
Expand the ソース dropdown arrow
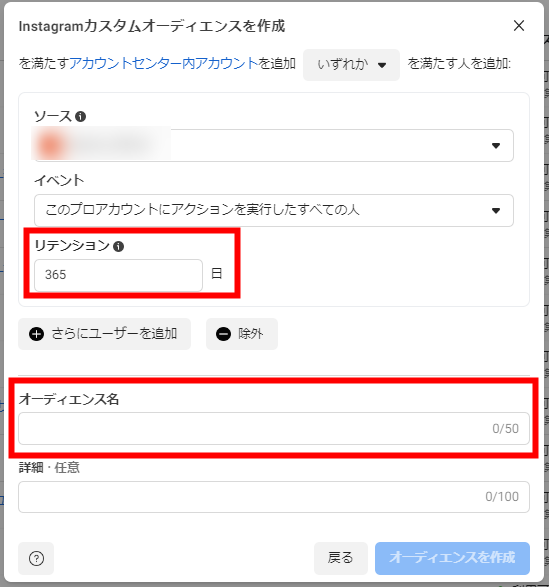[x=496, y=146]
